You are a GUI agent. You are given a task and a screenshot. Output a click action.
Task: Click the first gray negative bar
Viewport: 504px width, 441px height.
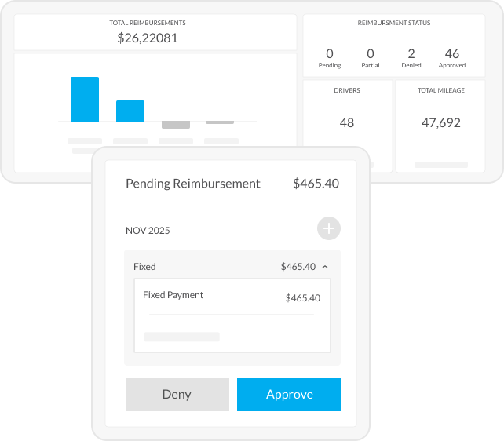pos(176,126)
